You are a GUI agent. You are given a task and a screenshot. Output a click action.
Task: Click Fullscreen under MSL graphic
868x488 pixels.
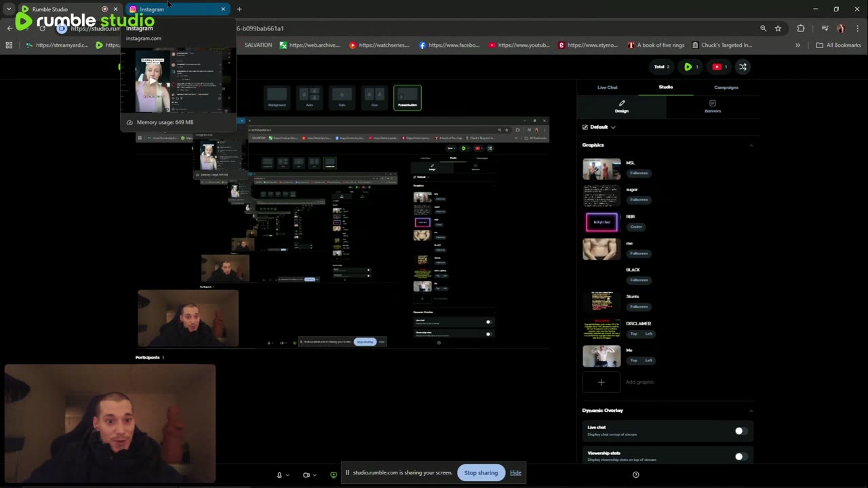[639, 173]
